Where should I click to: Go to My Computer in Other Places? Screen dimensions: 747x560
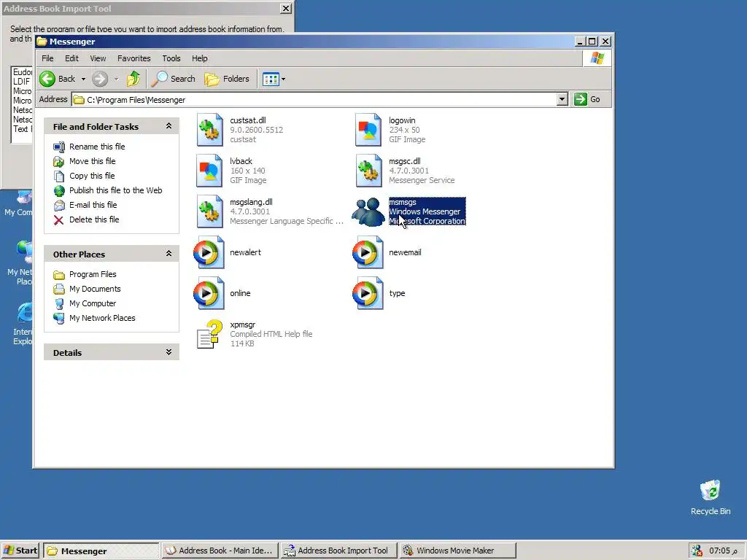coord(93,303)
